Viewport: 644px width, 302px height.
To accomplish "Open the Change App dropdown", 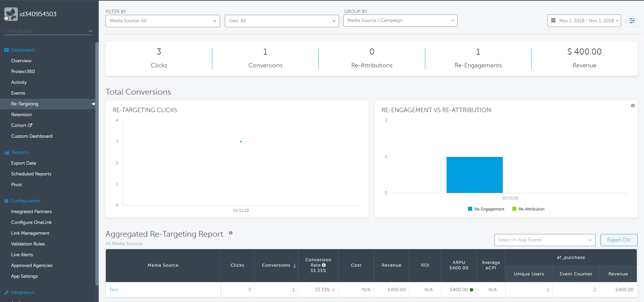I will [x=48, y=31].
